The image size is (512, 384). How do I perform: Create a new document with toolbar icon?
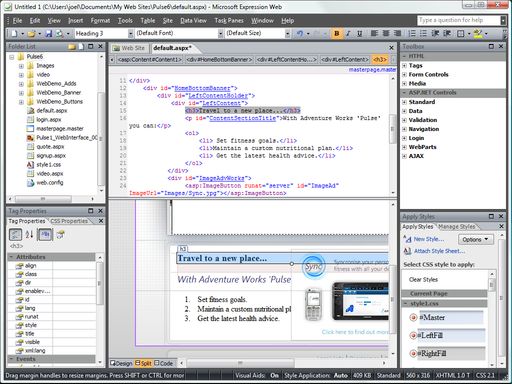click(x=15, y=34)
